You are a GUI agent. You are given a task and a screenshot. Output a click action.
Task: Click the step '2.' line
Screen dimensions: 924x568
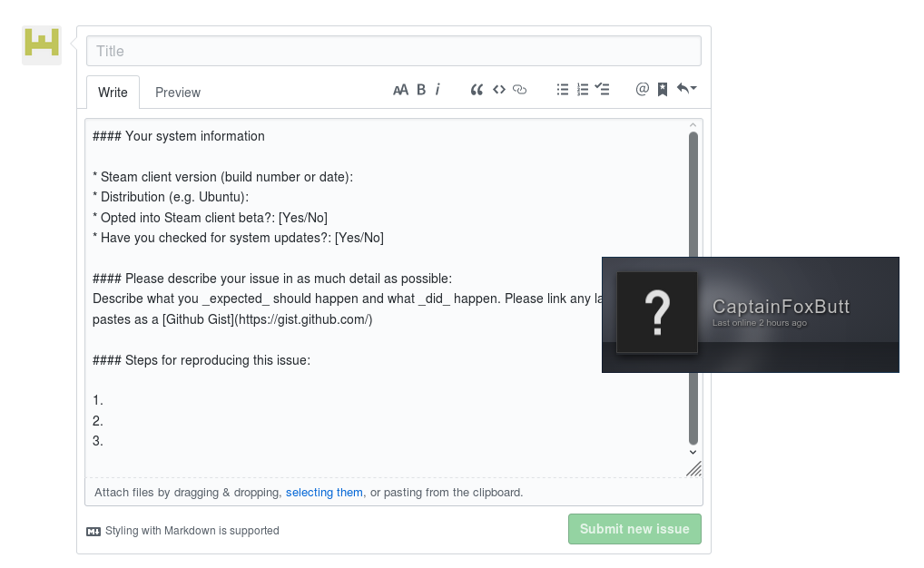98,421
